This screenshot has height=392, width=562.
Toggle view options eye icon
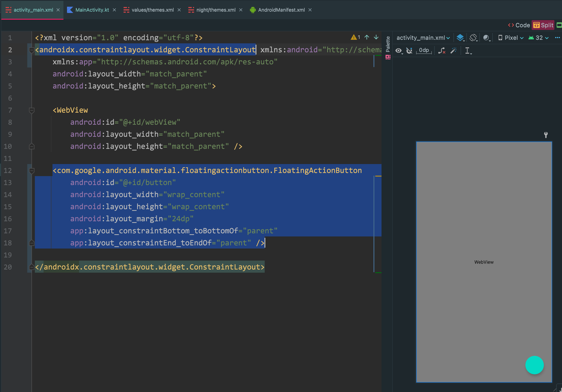(x=398, y=51)
